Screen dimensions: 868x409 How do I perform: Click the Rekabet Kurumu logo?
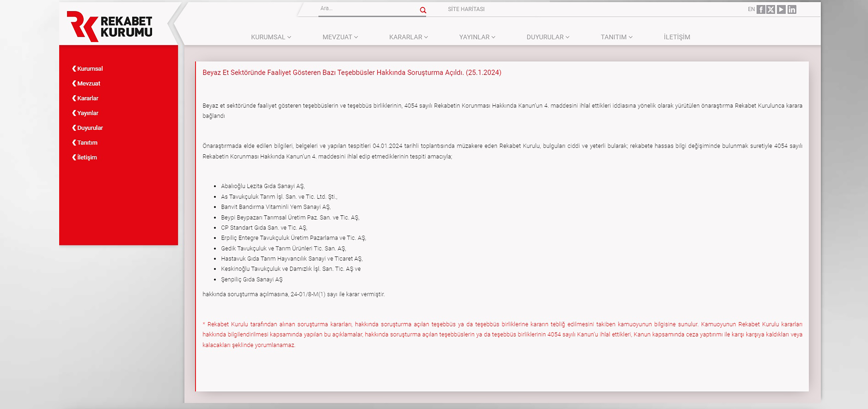(x=110, y=26)
